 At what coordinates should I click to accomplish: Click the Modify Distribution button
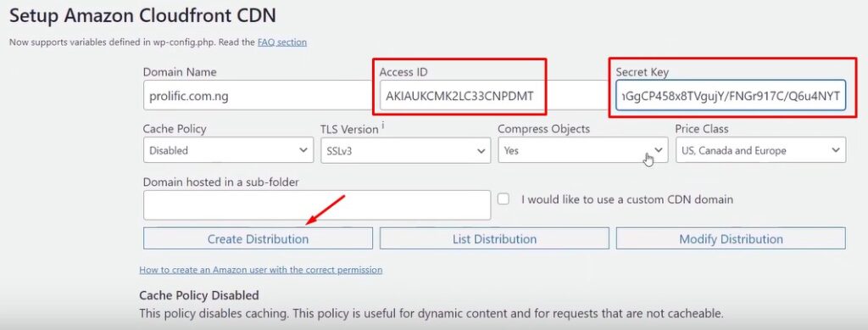731,238
